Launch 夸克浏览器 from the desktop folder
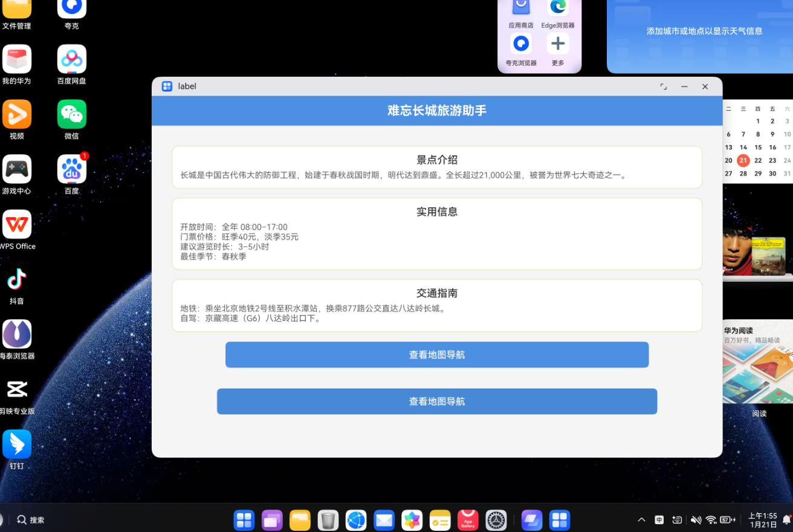 (x=520, y=44)
